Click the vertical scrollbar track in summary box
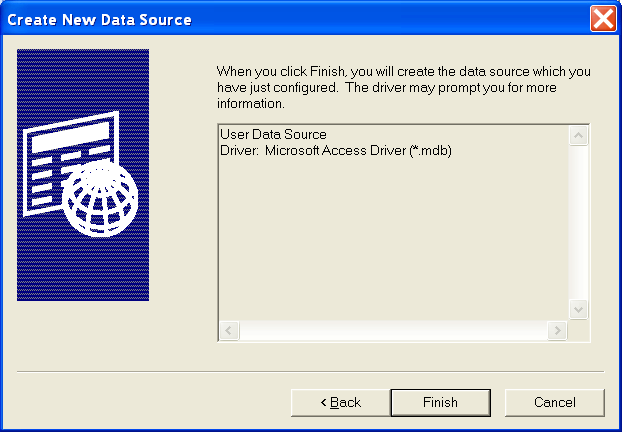Viewport: 622px width, 432px height. (578, 223)
